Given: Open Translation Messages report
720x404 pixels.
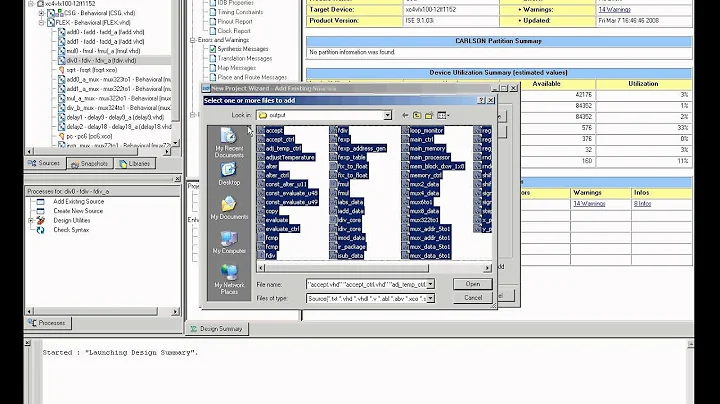Looking at the screenshot, I should [x=244, y=58].
